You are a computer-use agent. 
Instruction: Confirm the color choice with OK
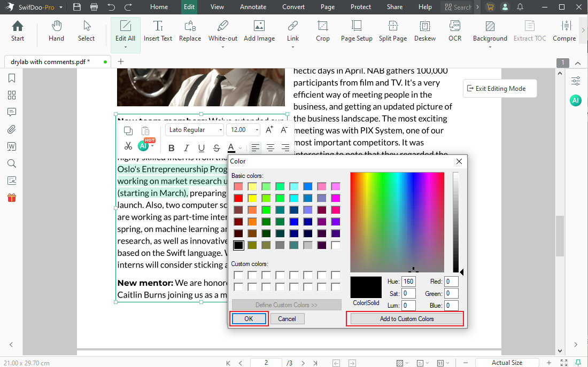coord(249,318)
